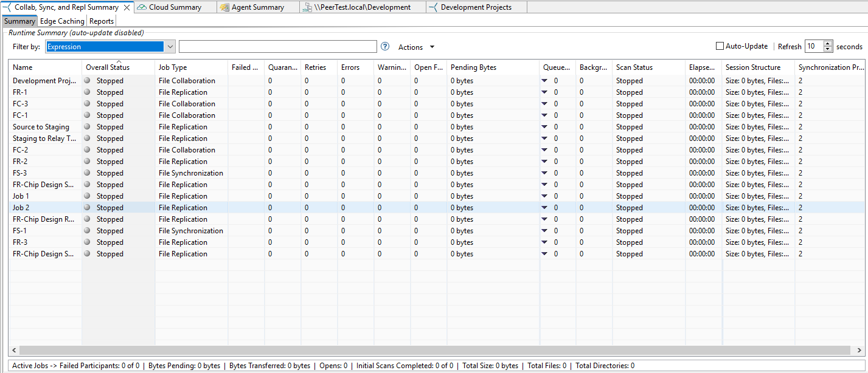Enable the Auto-Update checkbox
Viewport: 868px width, 373px height.
coord(720,46)
